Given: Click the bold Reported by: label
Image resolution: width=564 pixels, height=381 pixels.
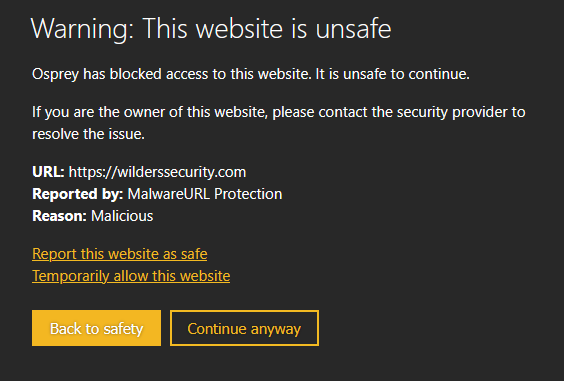Looking at the screenshot, I should 78,194.
